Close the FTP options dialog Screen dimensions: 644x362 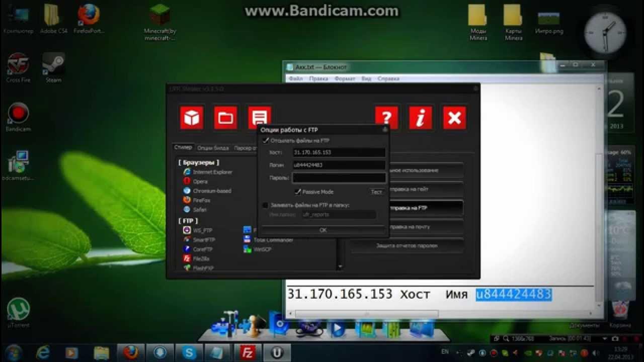(x=385, y=129)
